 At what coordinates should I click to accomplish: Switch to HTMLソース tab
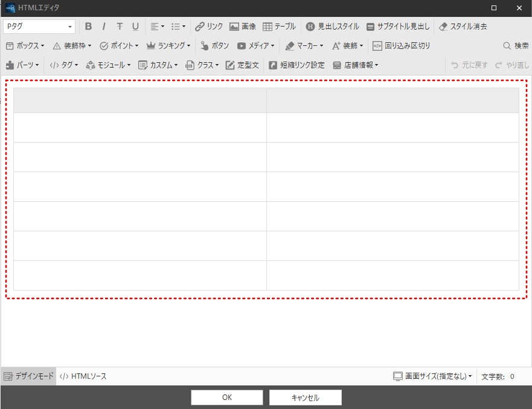83,376
